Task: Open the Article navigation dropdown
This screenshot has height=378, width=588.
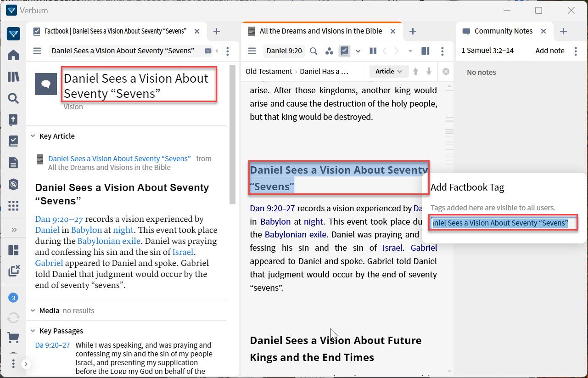Action: coord(389,71)
